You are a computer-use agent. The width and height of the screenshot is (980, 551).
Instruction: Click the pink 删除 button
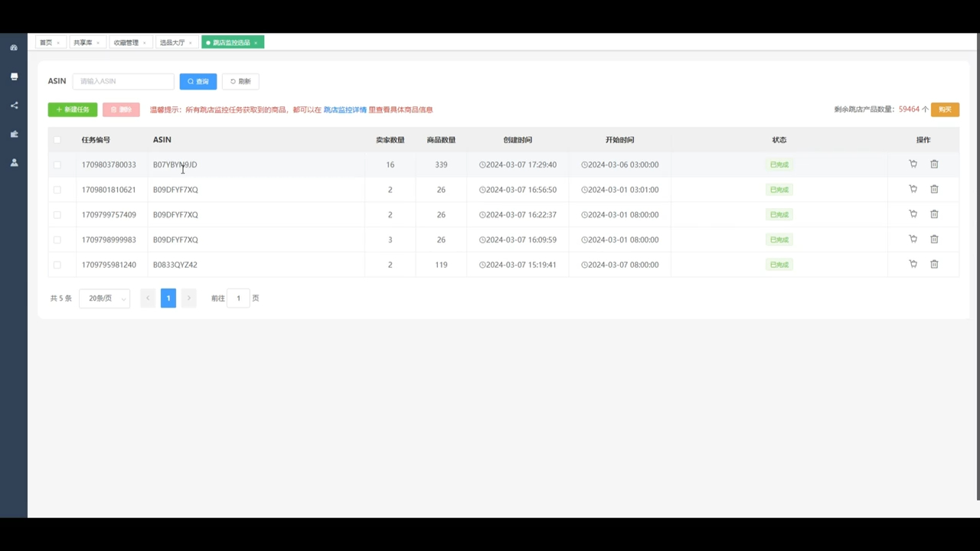pyautogui.click(x=121, y=109)
